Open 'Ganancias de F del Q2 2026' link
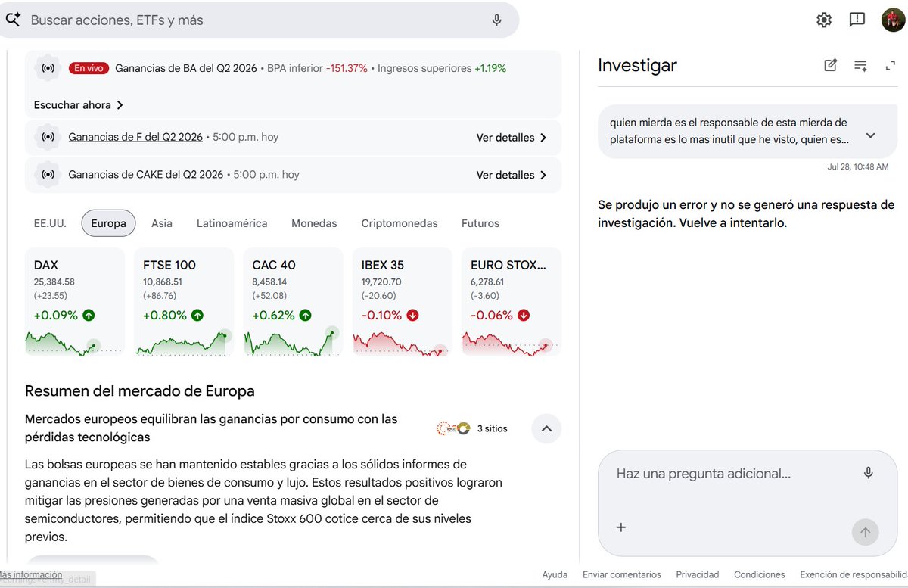Image resolution: width=908 pixels, height=588 pixels. click(x=135, y=137)
